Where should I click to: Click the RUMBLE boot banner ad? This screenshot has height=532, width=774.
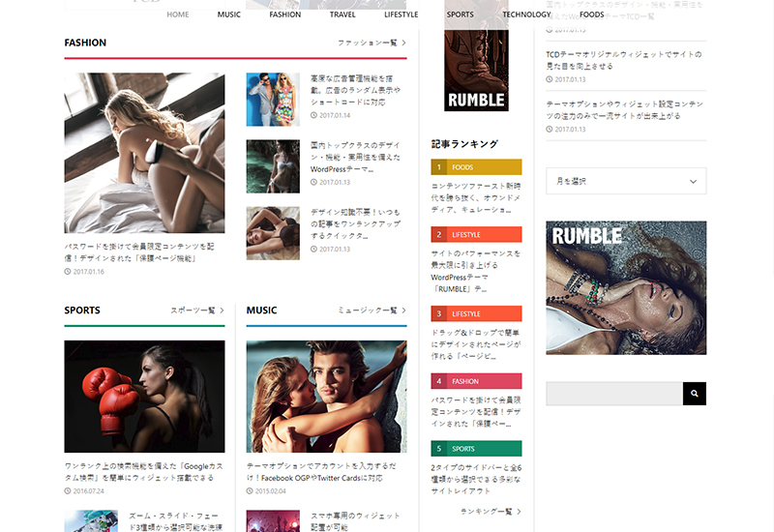tap(476, 69)
